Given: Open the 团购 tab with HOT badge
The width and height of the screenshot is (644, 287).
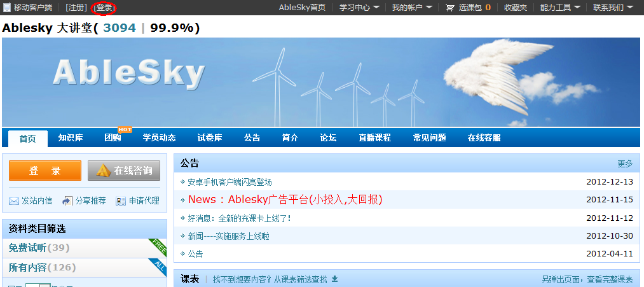Looking at the screenshot, I should 113,137.
